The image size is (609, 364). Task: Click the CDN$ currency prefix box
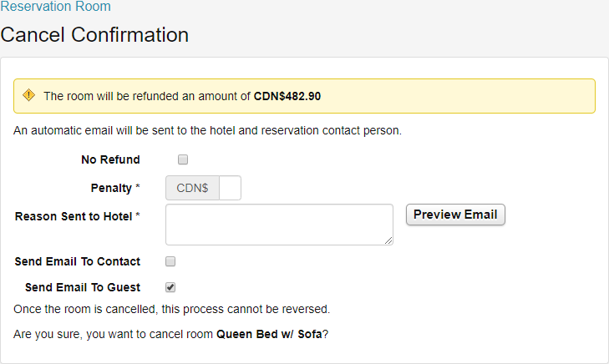click(193, 188)
